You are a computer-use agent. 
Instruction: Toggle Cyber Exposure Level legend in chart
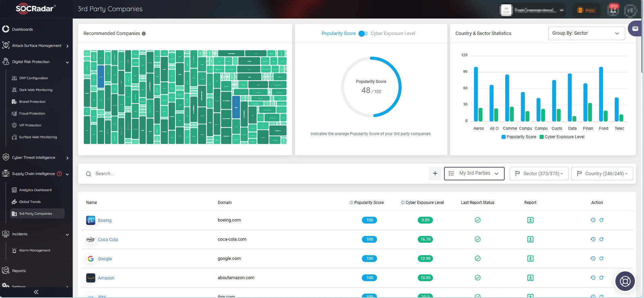coord(562,137)
